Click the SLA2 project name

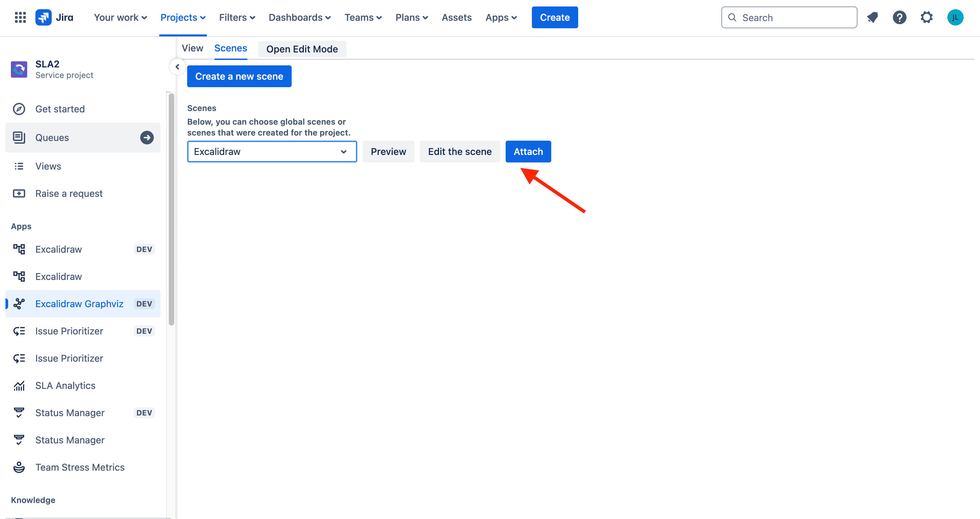pos(47,64)
